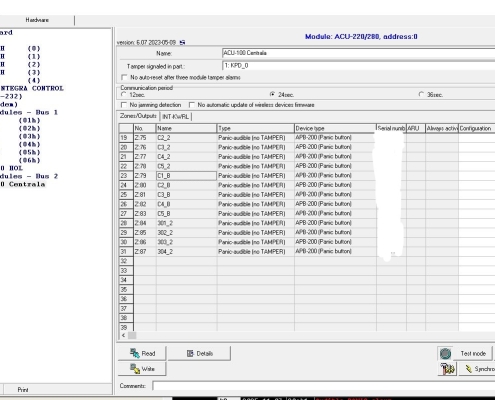The height and width of the screenshot is (400, 495).
Task: Click the Name field ACU-100 Centrala
Action: (358, 53)
